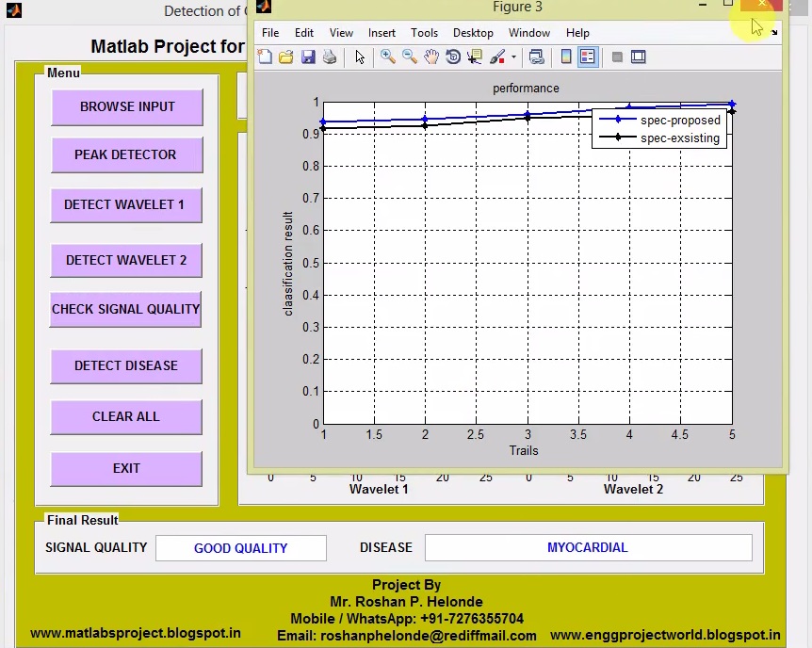Click CHECK SIGNAL QUALITY button
Image resolution: width=812 pixels, height=648 pixels.
pos(125,309)
